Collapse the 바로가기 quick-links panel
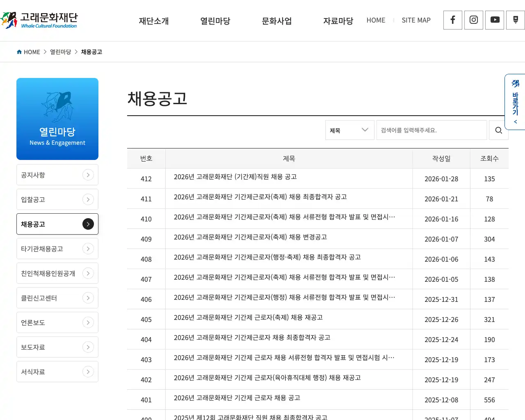Viewport: 525px width, 420px height. [515, 122]
